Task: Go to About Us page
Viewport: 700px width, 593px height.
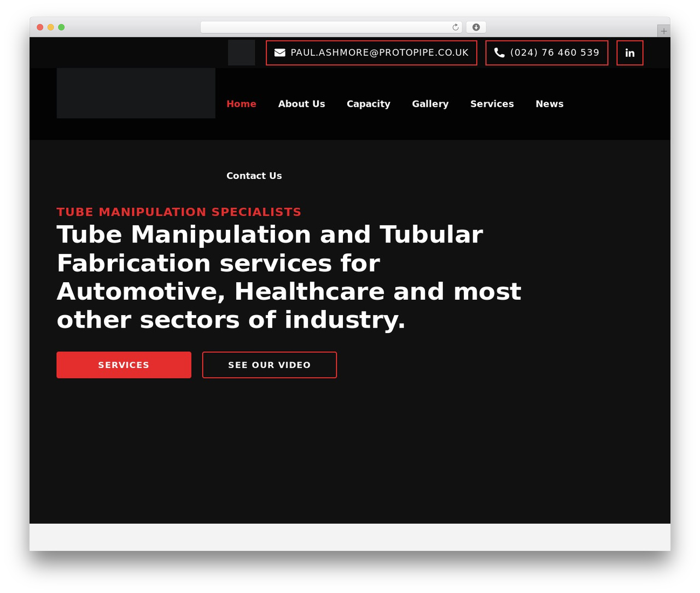Action: tap(301, 104)
